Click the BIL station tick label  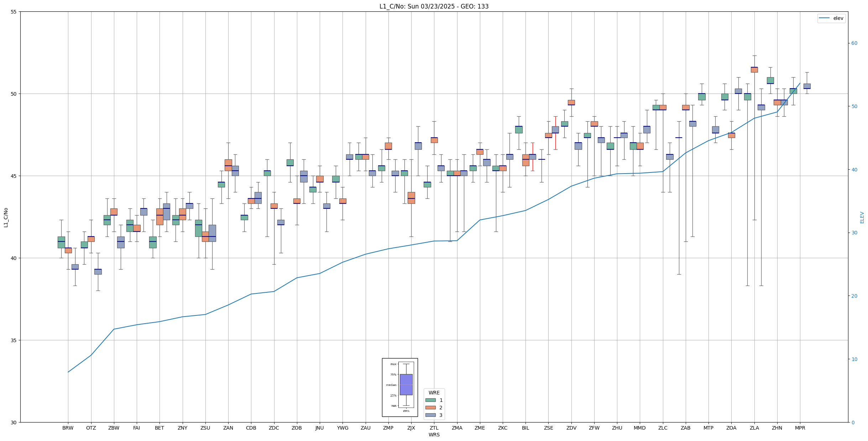coord(525,428)
